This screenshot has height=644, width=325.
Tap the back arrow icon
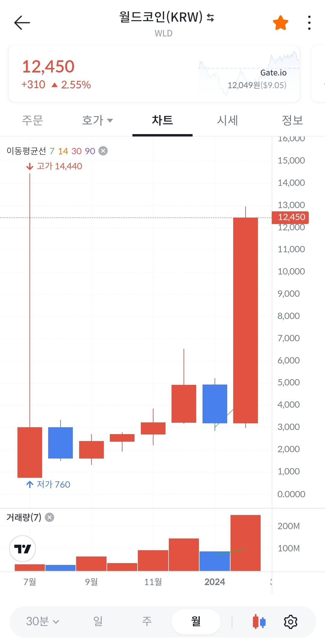(22, 23)
